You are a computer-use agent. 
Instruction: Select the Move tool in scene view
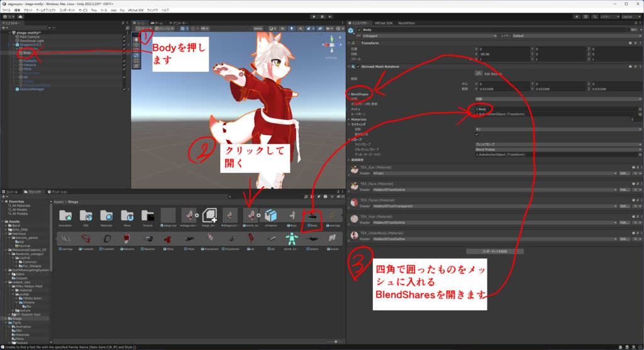point(136,45)
